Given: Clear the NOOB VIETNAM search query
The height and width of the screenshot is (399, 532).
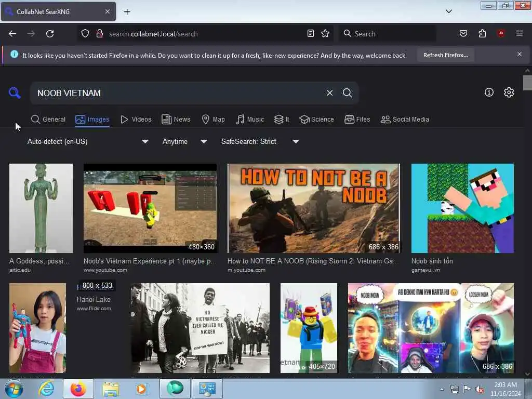Looking at the screenshot, I should pyautogui.click(x=329, y=93).
